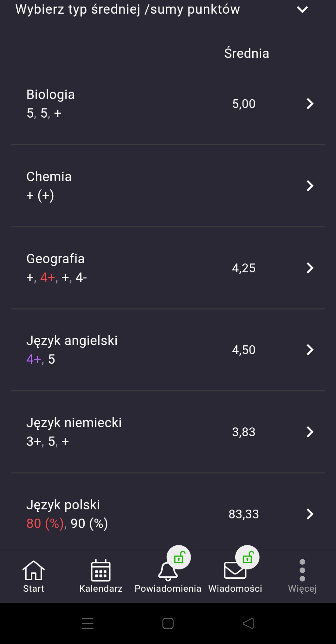The width and height of the screenshot is (336, 644).
Task: Tap the green lock badge on Powiadomienia
Action: pyautogui.click(x=179, y=557)
